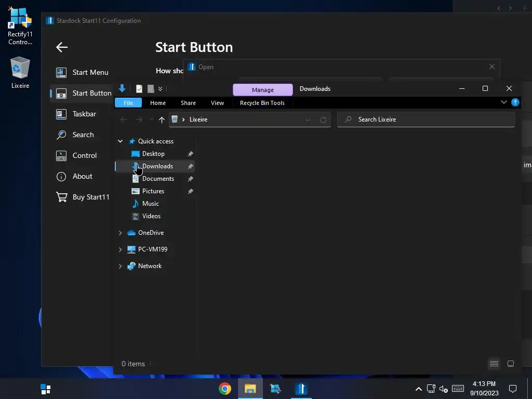Expand the Network tree node
The image size is (532, 399).
(x=120, y=266)
